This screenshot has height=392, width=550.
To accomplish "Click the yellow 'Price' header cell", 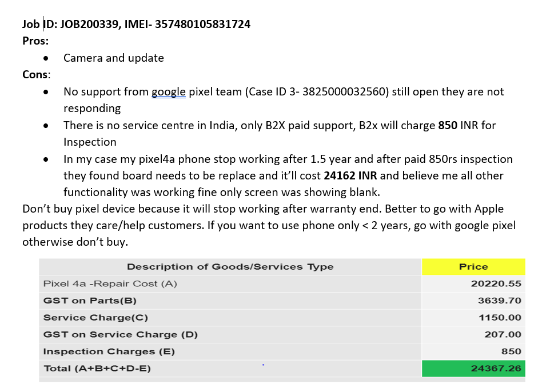I will click(473, 267).
